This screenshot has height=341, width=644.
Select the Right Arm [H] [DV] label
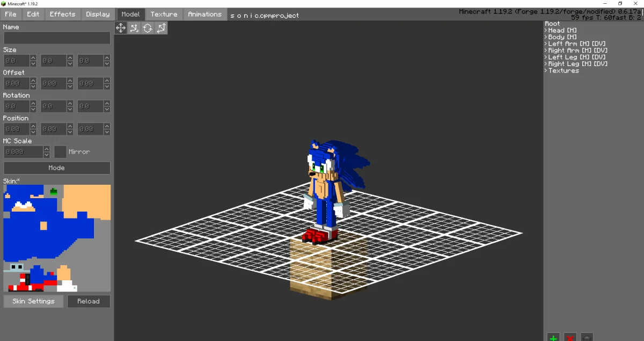(x=578, y=50)
